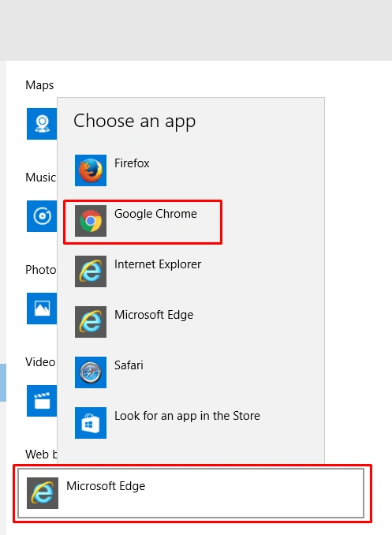Click the Internet Explorer icon
Screen dimensions: 392x535
(91, 271)
